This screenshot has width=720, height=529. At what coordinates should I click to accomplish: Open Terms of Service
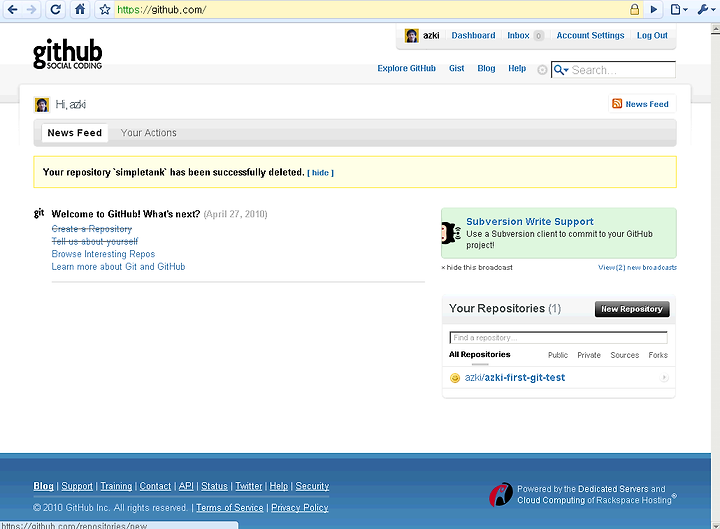[230, 507]
